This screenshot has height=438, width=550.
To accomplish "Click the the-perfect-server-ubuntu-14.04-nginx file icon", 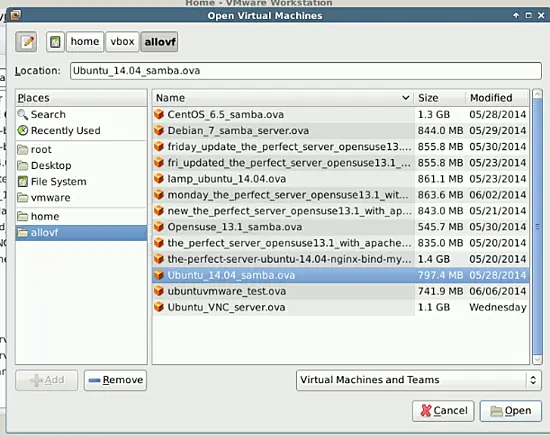I will click(159, 259).
